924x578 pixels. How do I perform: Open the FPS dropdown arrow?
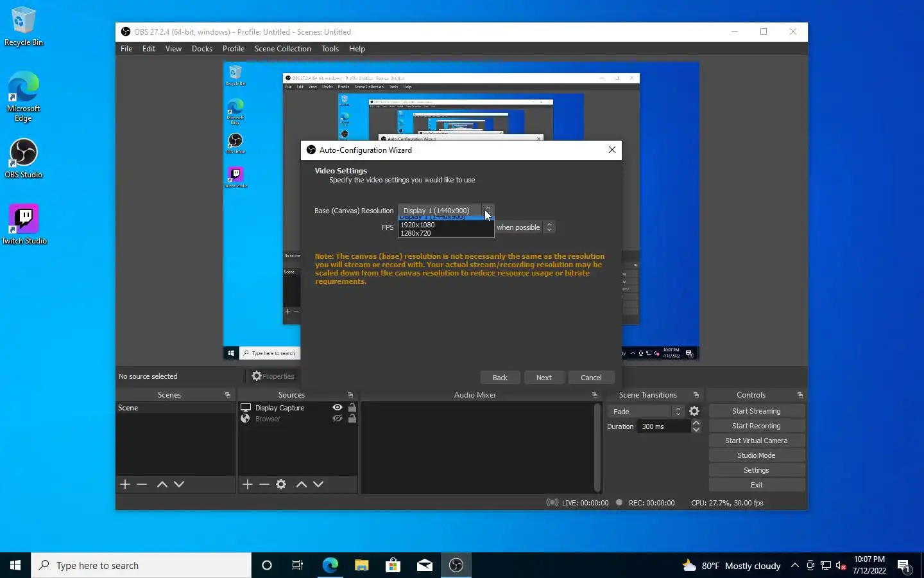549,227
